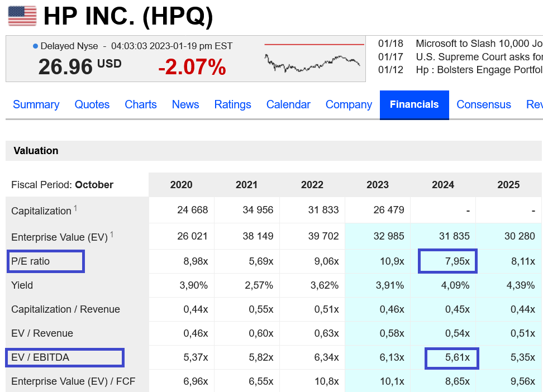Click the 2,57% yield value for 2021
Viewport: 543px width, 392px height.
(x=259, y=285)
